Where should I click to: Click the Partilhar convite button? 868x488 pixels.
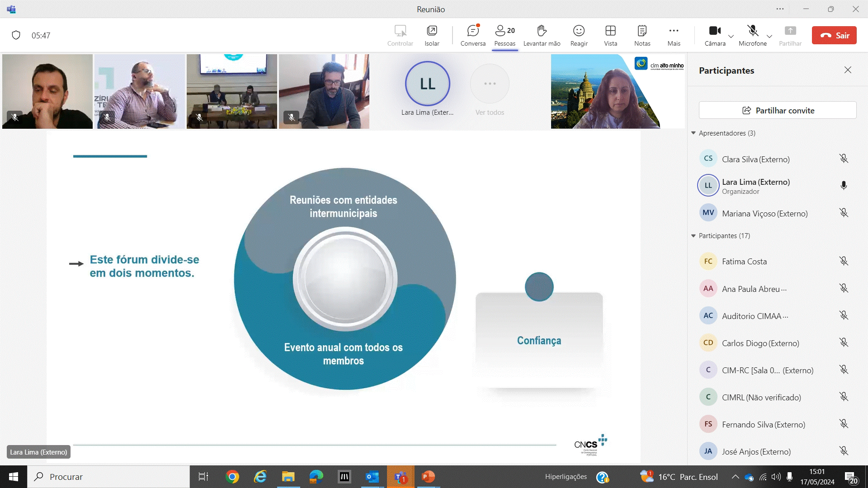pos(778,110)
